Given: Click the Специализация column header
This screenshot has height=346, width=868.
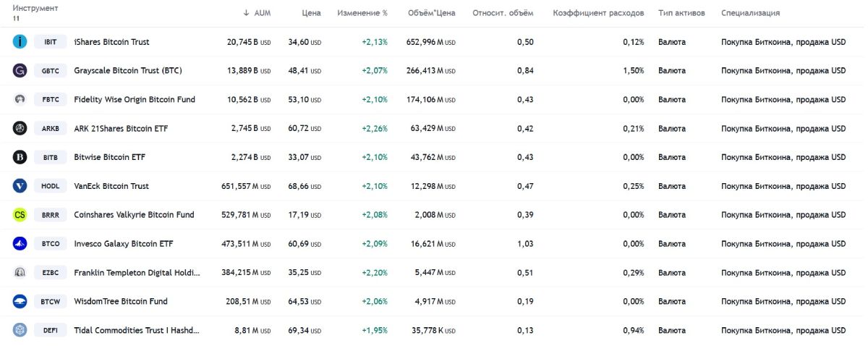Looking at the screenshot, I should [750, 13].
